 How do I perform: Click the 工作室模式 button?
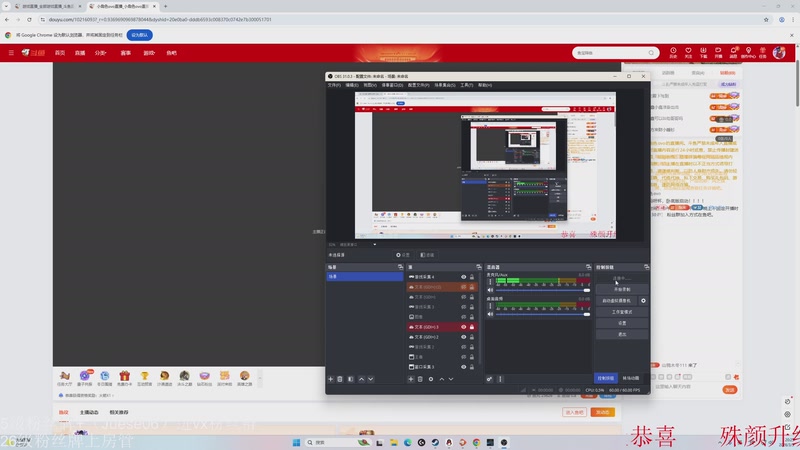coord(622,312)
